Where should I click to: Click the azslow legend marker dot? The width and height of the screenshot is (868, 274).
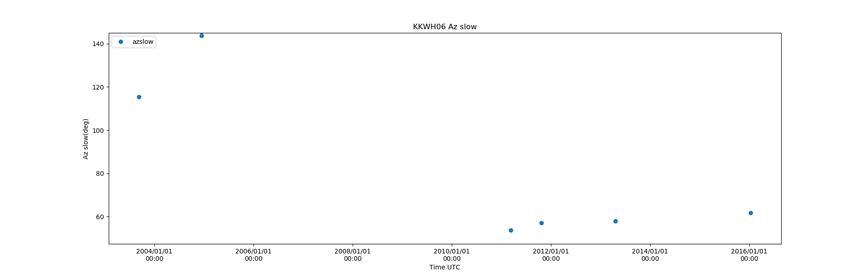click(121, 42)
